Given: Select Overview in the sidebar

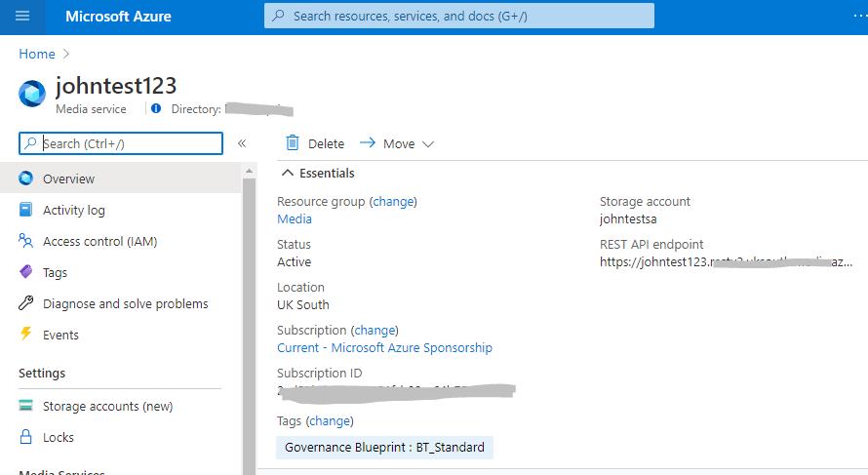Looking at the screenshot, I should point(68,178).
